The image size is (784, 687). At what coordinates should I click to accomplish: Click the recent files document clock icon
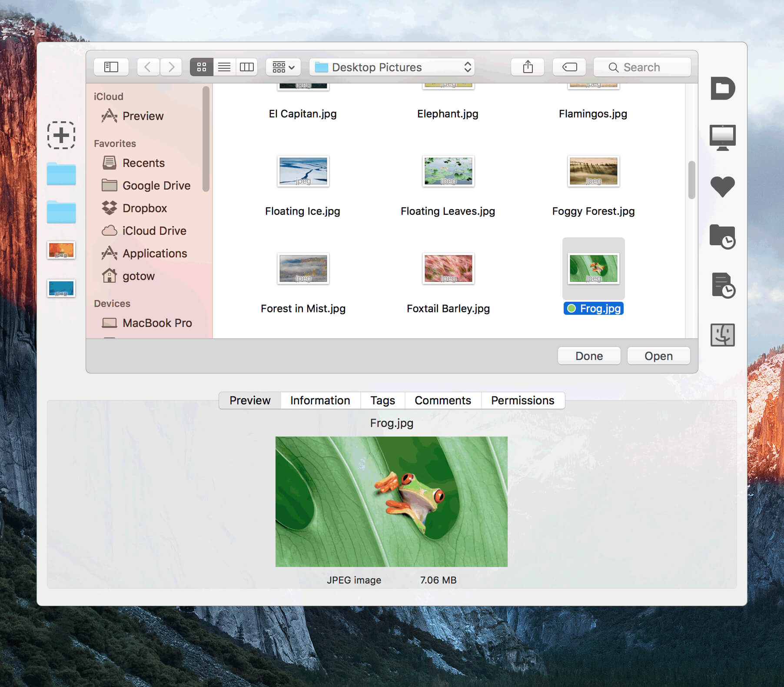point(723,285)
